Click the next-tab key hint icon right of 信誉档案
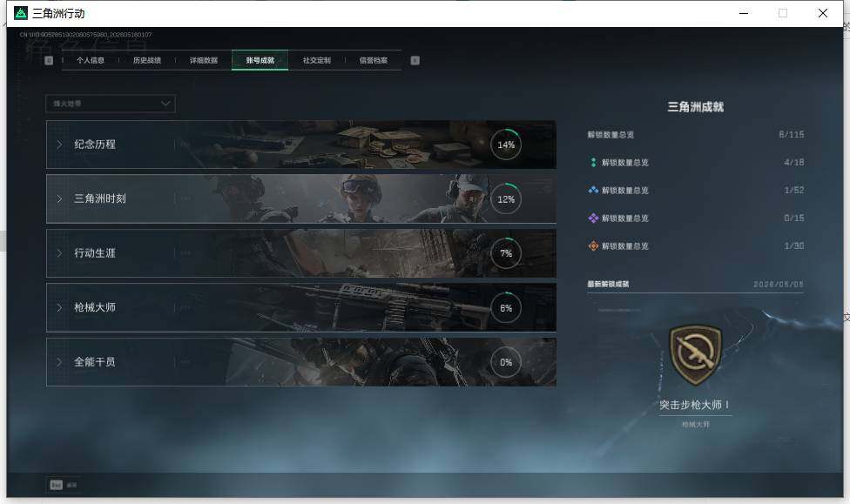Viewport: 850px width, 504px height. pyautogui.click(x=415, y=60)
